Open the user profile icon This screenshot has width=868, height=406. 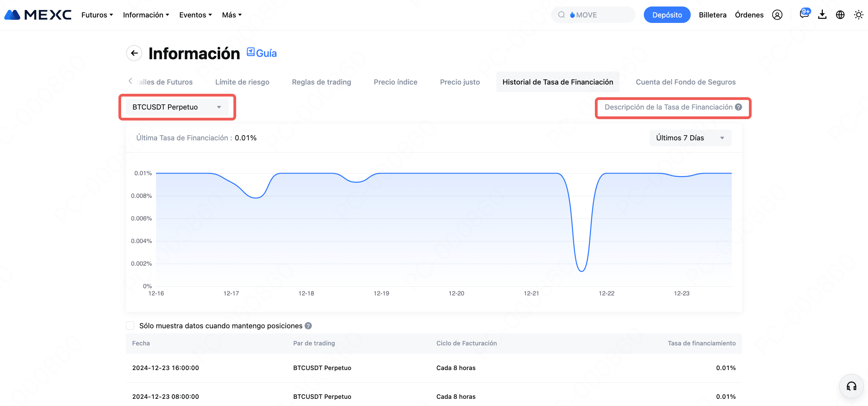[777, 15]
